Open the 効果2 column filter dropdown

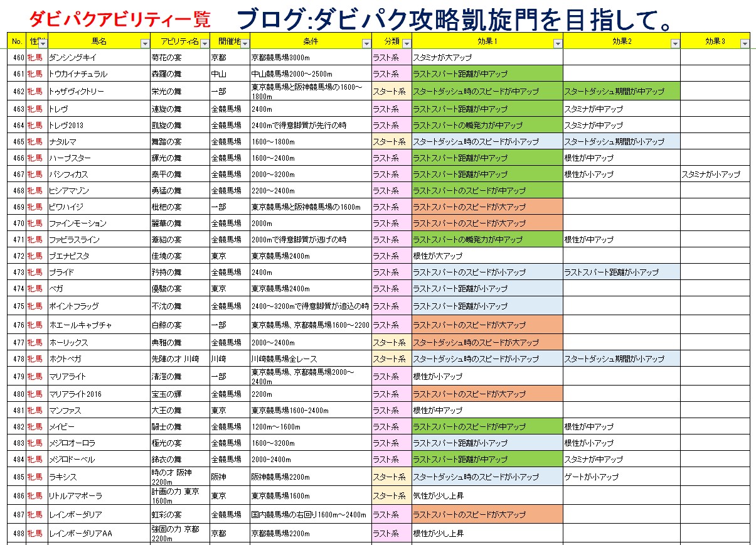(675, 44)
